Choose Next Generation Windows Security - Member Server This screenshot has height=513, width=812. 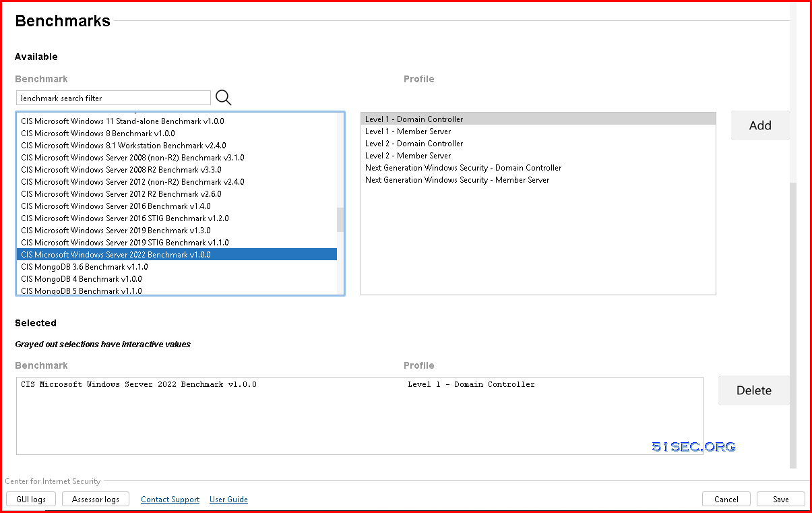(x=538, y=180)
